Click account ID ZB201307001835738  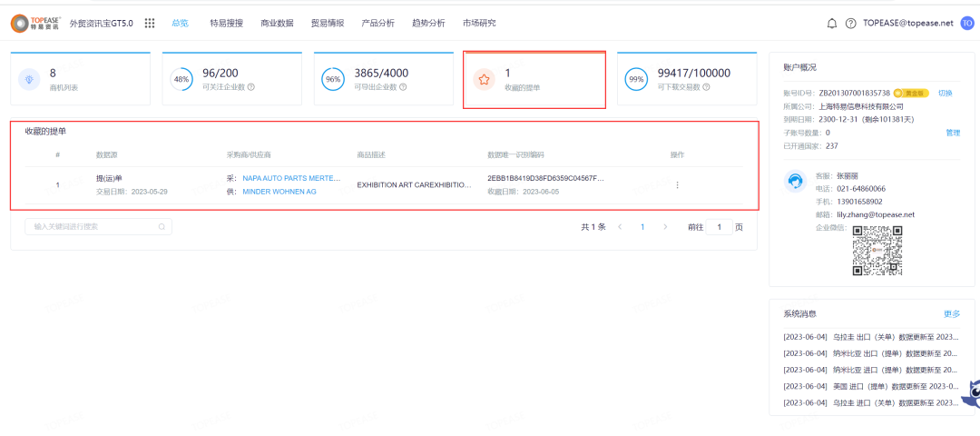(855, 94)
